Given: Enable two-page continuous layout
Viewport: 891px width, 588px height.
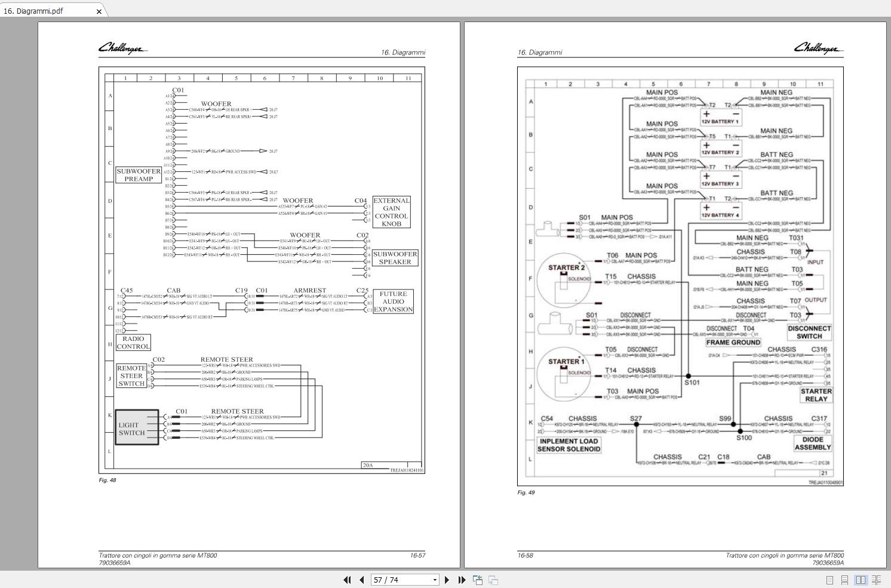Looking at the screenshot, I should click(x=876, y=580).
